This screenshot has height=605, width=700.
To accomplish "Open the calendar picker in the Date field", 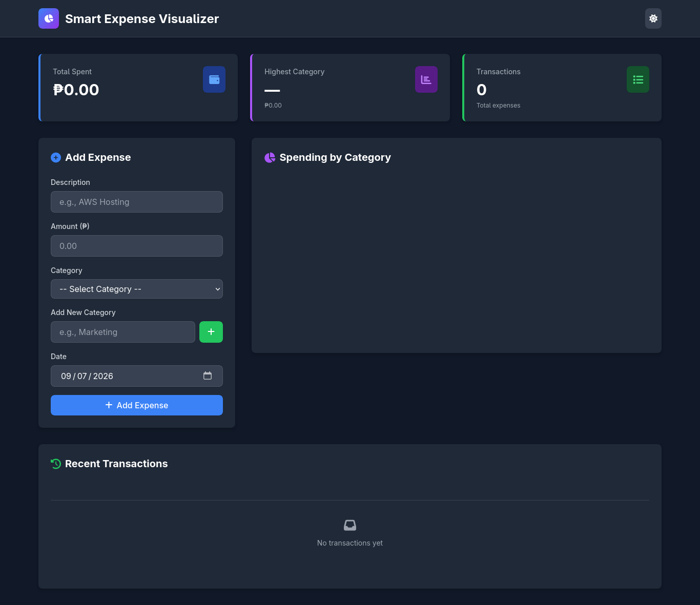I will pos(208,375).
